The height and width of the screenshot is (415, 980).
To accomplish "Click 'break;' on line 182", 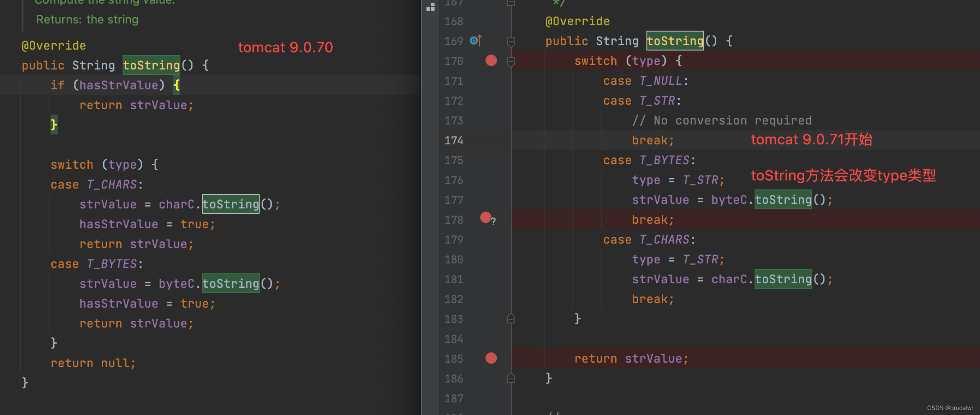I will (x=653, y=299).
